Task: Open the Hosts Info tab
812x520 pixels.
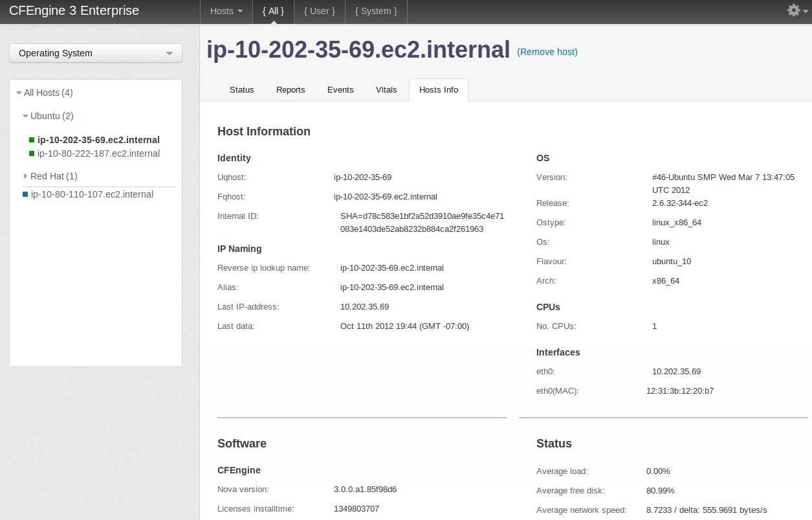Action: [x=439, y=90]
